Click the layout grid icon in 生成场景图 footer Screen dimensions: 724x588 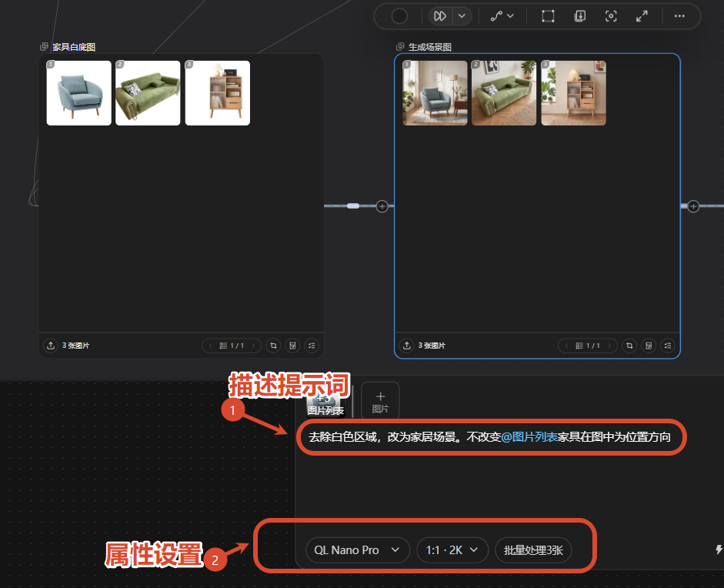point(649,346)
